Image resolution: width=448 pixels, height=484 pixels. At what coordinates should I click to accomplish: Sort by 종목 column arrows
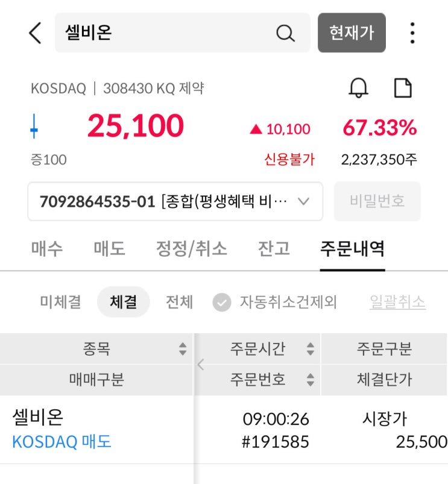(183, 349)
